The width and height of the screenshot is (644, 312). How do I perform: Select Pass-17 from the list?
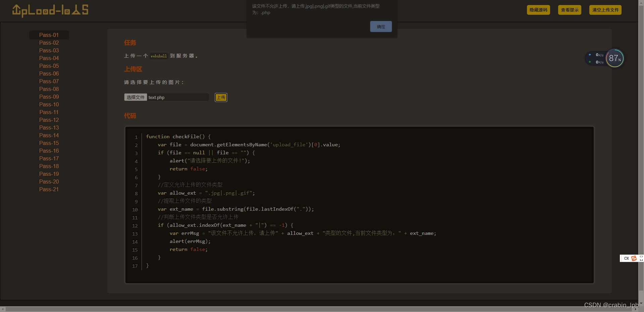coord(49,158)
